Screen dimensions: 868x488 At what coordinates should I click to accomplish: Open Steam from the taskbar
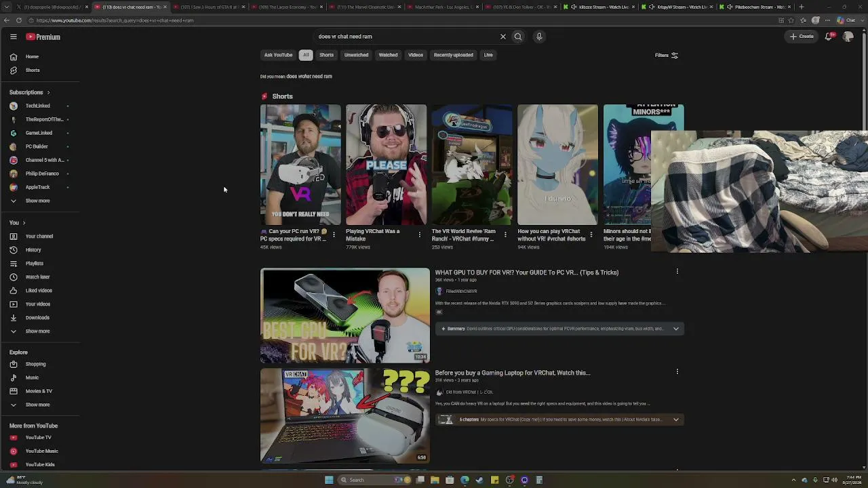[x=479, y=480]
